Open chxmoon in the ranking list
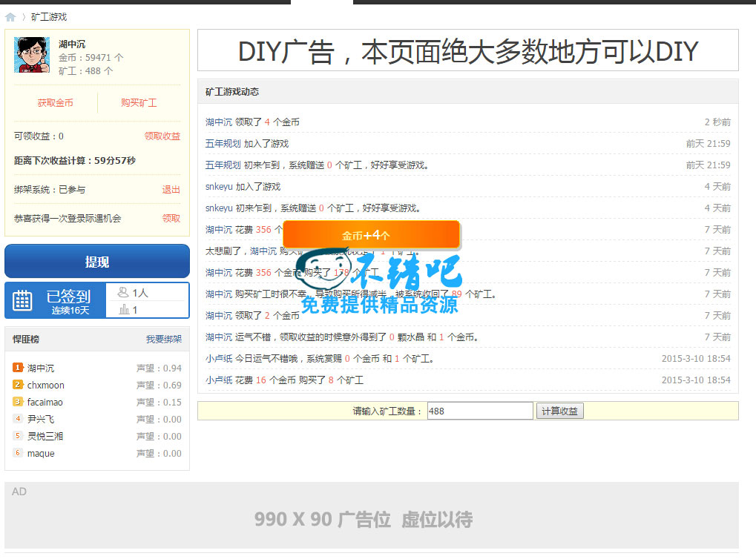 (46, 385)
